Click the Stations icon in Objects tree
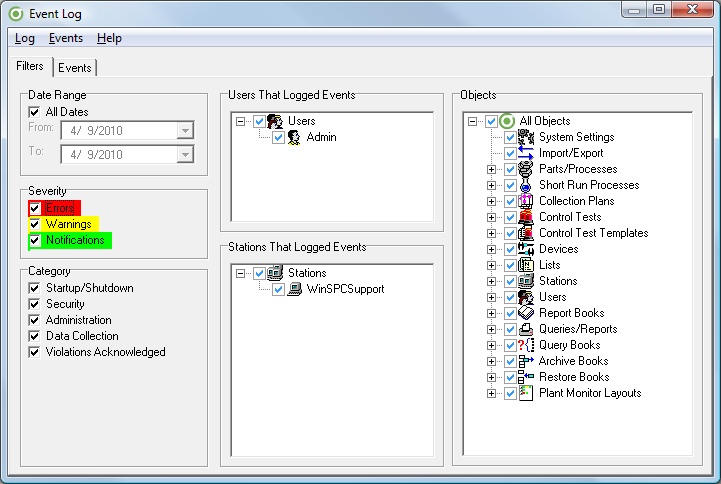This screenshot has width=721, height=484. pos(526,281)
